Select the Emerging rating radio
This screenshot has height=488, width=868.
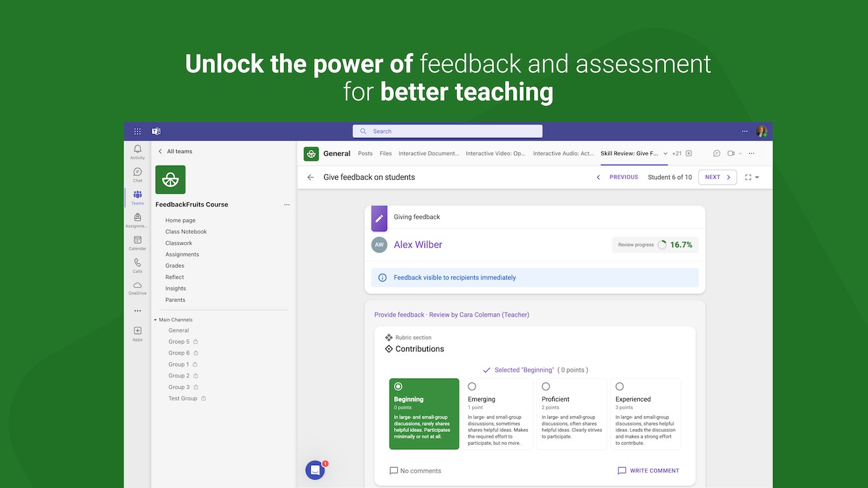coord(472,386)
